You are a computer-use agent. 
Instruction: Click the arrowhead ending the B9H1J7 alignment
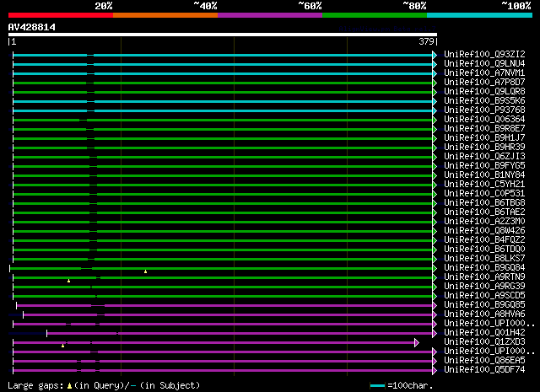[435, 139]
